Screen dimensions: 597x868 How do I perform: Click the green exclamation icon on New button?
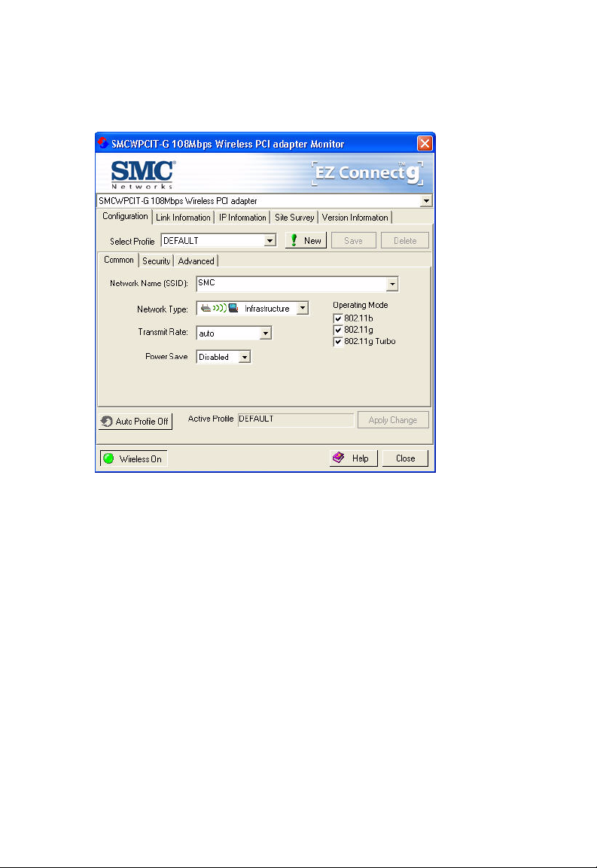pos(294,240)
